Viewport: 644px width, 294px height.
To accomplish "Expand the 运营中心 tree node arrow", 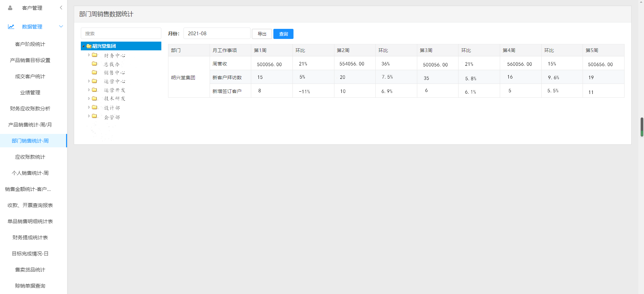I will pyautogui.click(x=89, y=81).
